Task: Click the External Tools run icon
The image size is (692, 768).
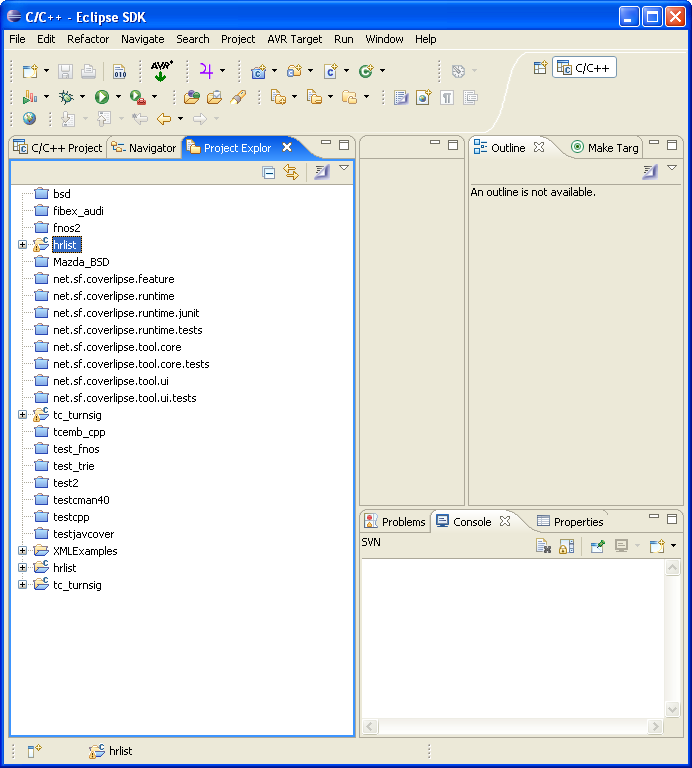Action: 138,97
